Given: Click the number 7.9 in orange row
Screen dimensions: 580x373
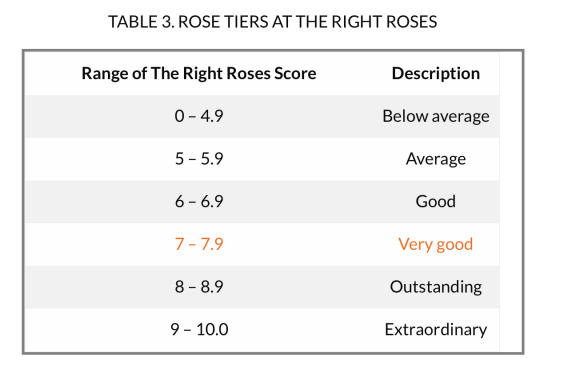Looking at the screenshot, I should [x=212, y=244].
